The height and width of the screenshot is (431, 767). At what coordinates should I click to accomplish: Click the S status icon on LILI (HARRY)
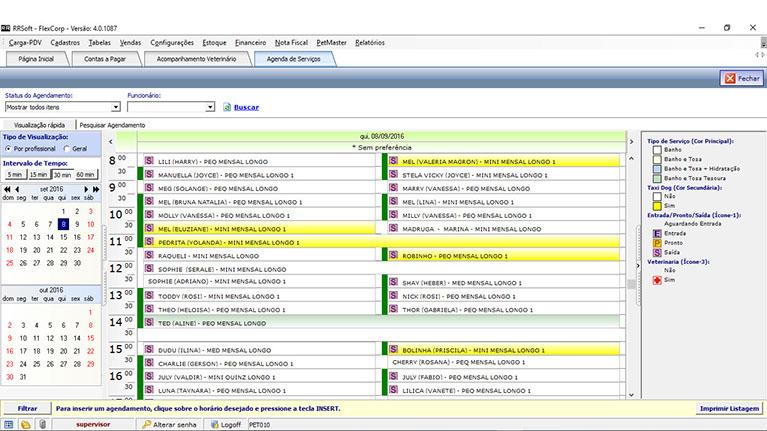pyautogui.click(x=150, y=161)
